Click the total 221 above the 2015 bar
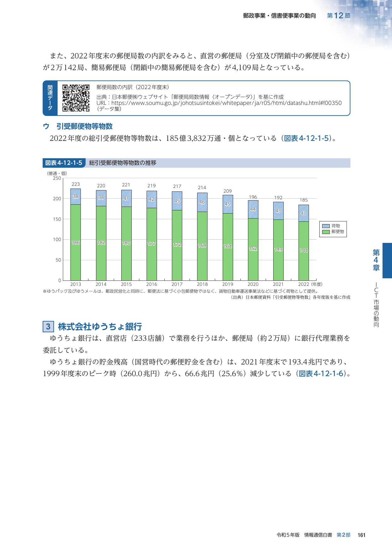This screenshot has width=392, height=554. (126, 185)
